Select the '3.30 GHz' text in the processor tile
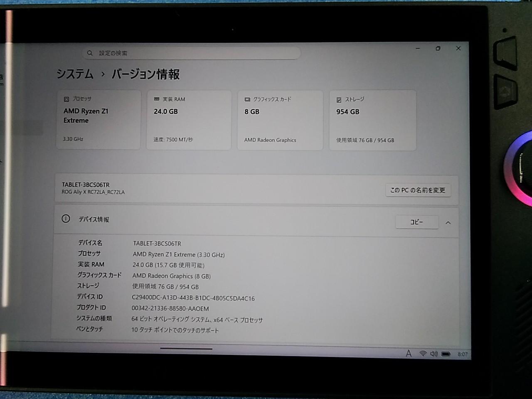 click(73, 139)
